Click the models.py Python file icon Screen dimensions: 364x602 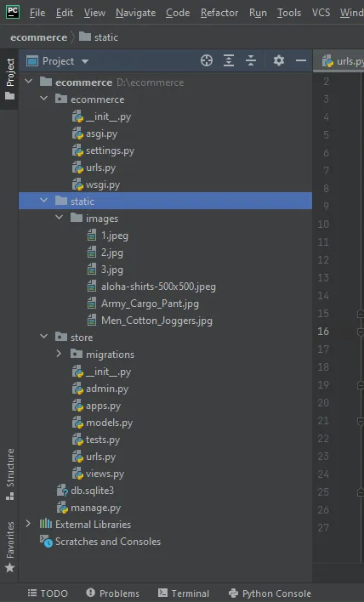(77, 423)
